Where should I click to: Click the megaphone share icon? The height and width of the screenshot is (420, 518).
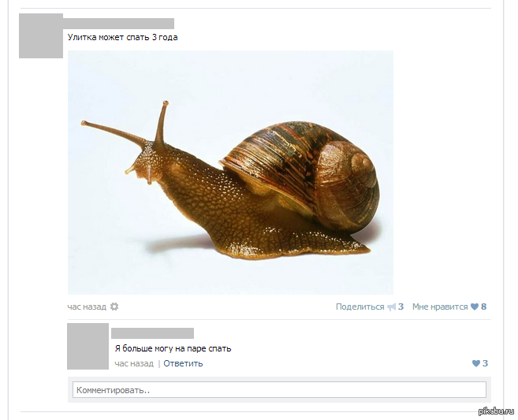[x=391, y=307]
